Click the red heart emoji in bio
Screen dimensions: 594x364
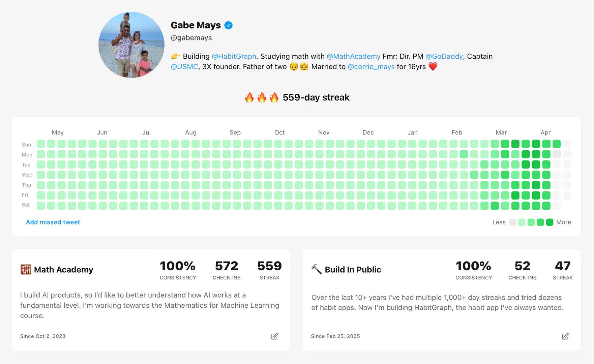click(x=433, y=66)
